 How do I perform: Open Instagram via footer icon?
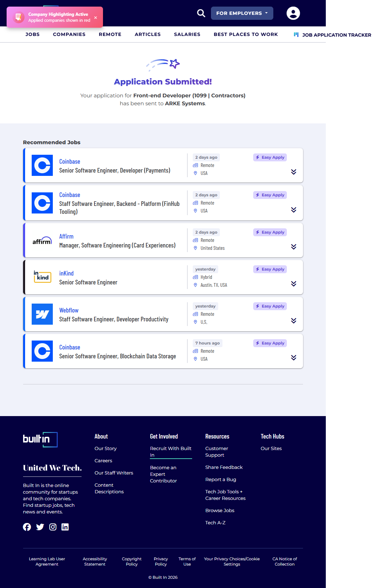(53, 527)
